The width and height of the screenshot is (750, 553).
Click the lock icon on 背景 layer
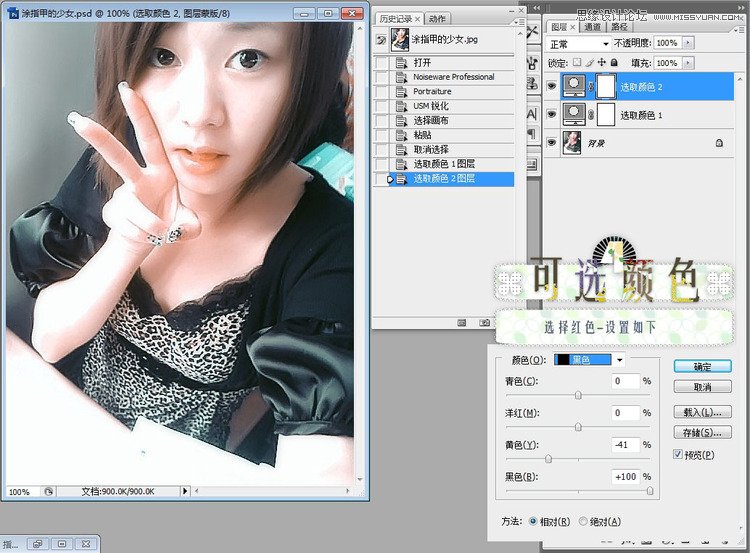(719, 143)
